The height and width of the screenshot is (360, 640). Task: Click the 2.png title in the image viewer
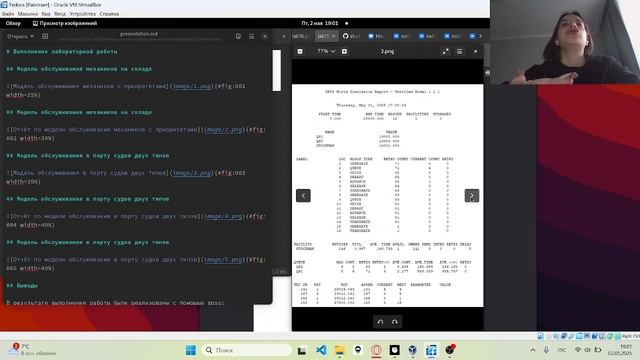click(387, 51)
